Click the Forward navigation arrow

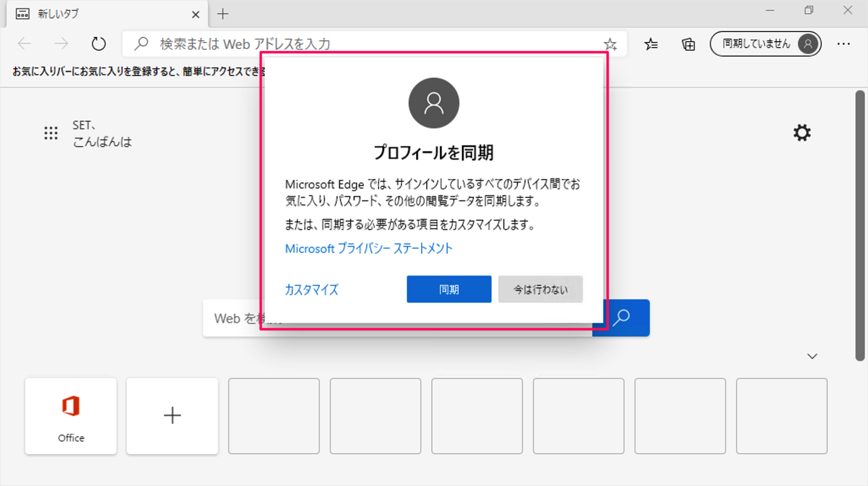[x=61, y=44]
